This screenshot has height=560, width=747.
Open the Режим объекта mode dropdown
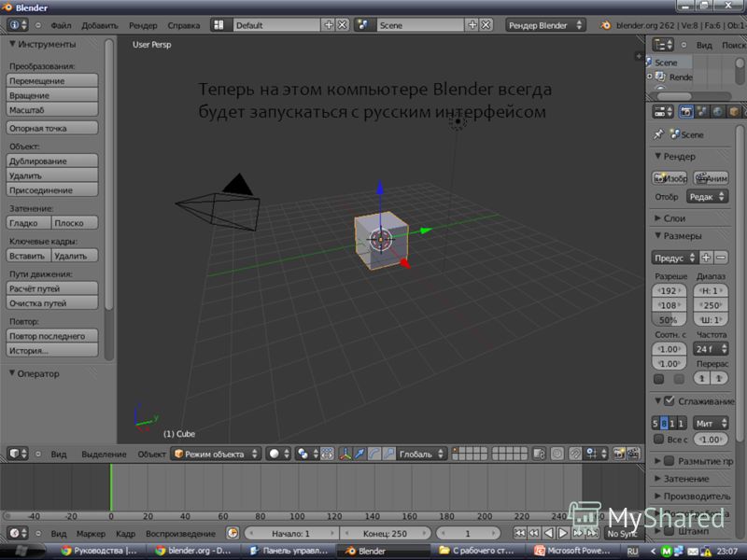pyautogui.click(x=217, y=454)
